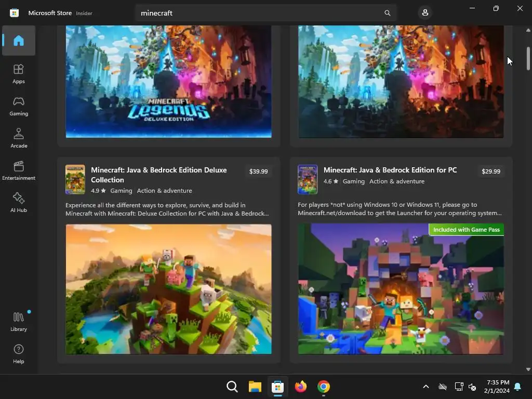The image size is (532, 399).
Task: Open the Entertainment section
Action: [x=19, y=170]
